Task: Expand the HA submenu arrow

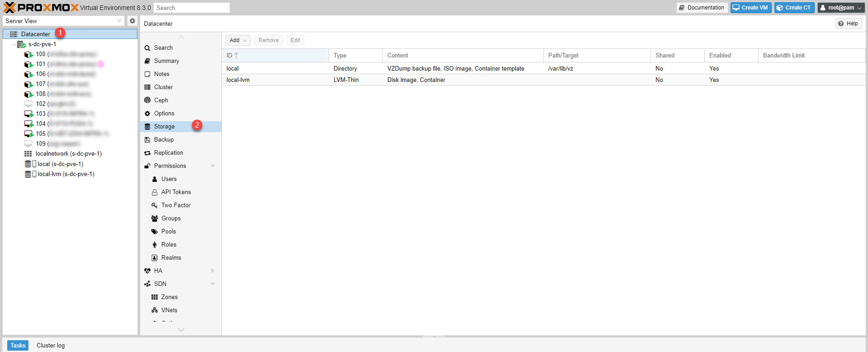Action: (x=212, y=271)
